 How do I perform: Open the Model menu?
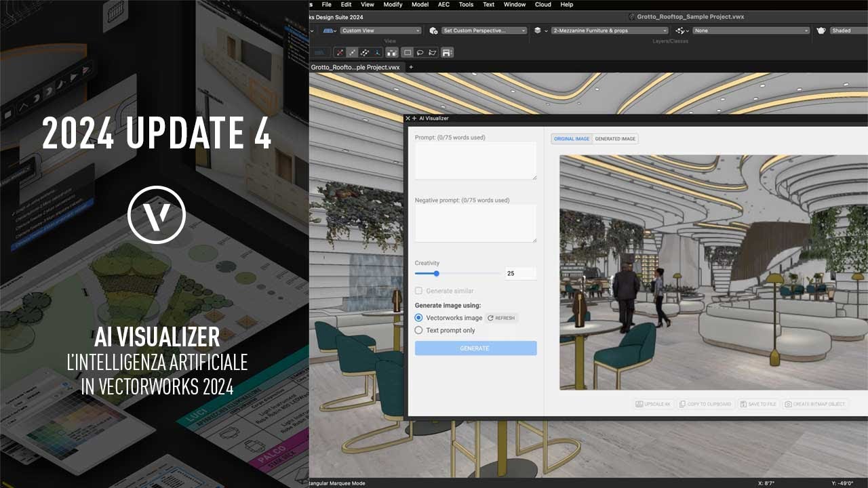[x=420, y=4]
